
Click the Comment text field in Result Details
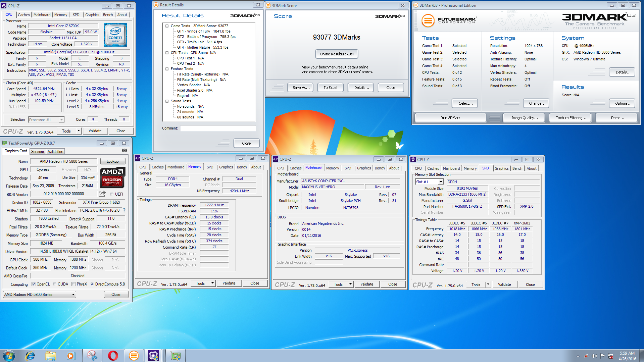coord(218,128)
